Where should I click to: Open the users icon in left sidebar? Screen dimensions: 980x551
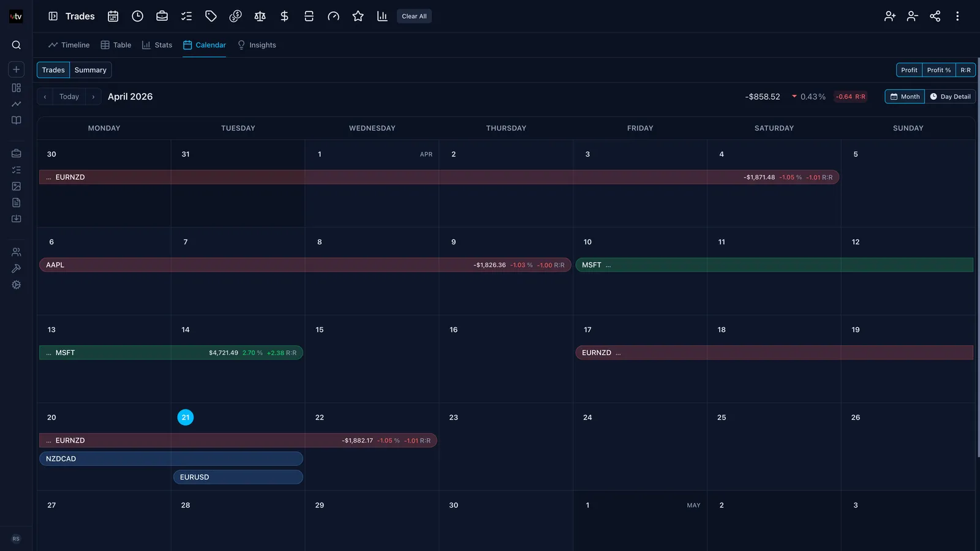tap(17, 252)
